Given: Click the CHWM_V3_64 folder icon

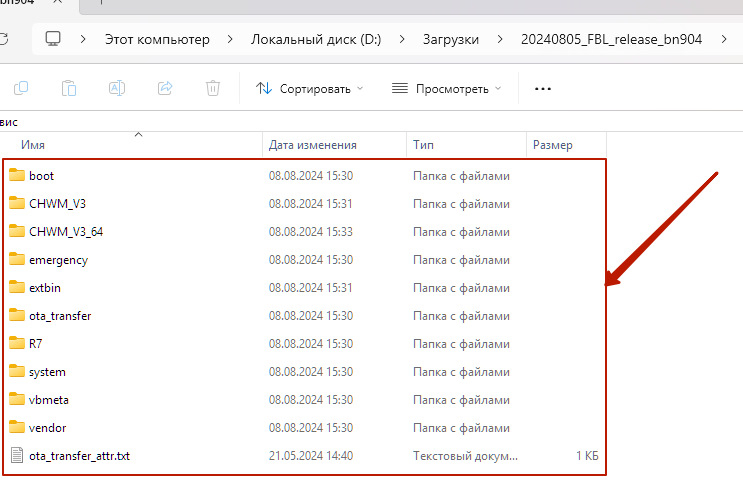Looking at the screenshot, I should pos(17,231).
